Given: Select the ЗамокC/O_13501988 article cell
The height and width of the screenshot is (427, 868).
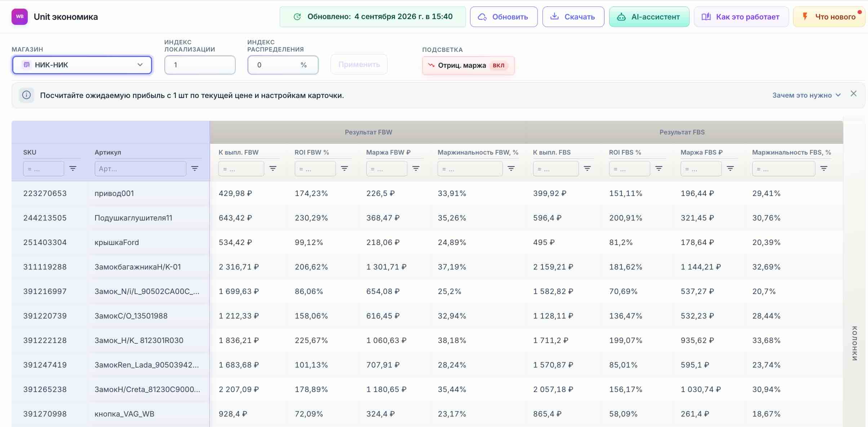Looking at the screenshot, I should [149, 316].
